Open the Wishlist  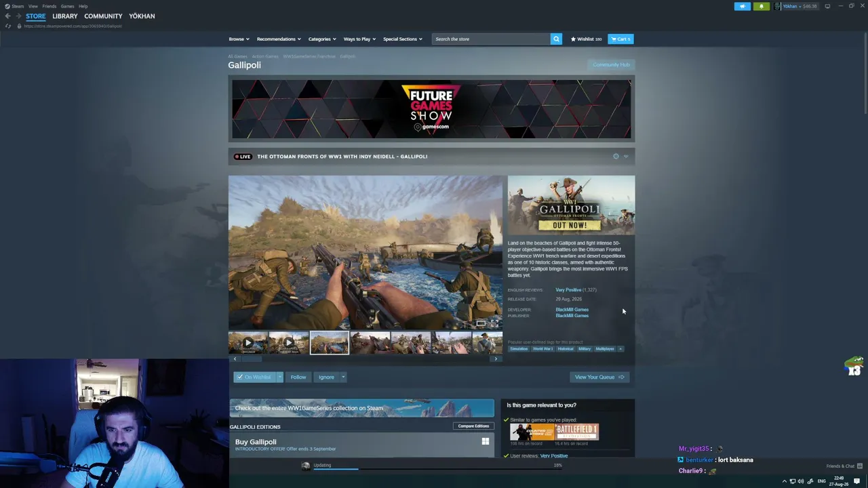tap(586, 39)
